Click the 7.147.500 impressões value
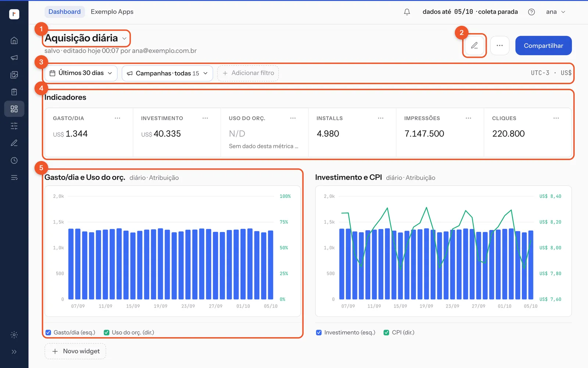The width and height of the screenshot is (588, 368). (x=424, y=134)
